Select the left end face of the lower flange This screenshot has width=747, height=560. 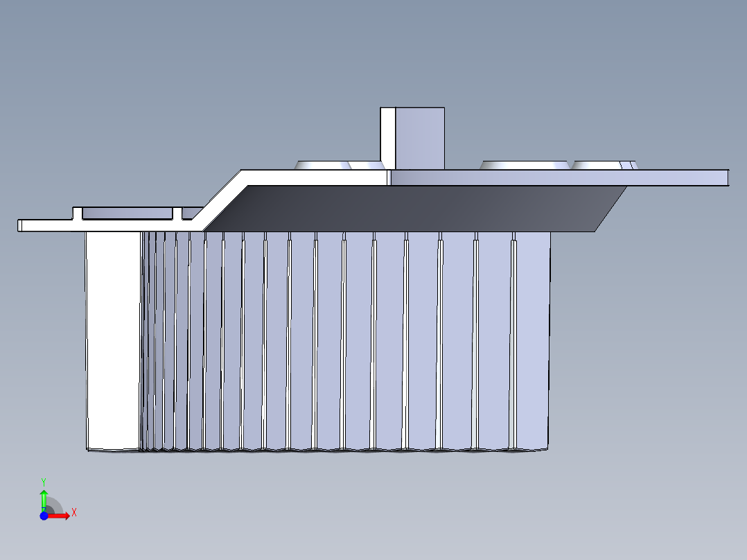(x=19, y=226)
